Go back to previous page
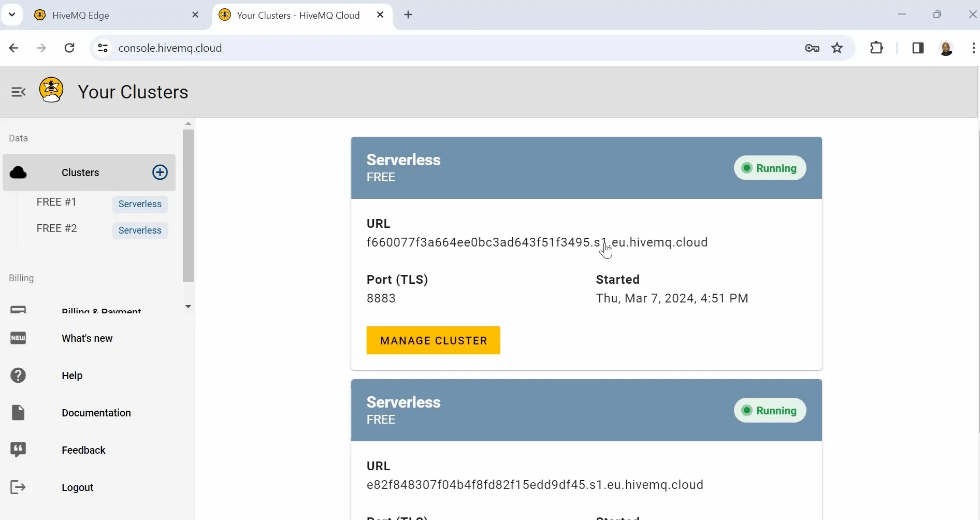 click(14, 48)
